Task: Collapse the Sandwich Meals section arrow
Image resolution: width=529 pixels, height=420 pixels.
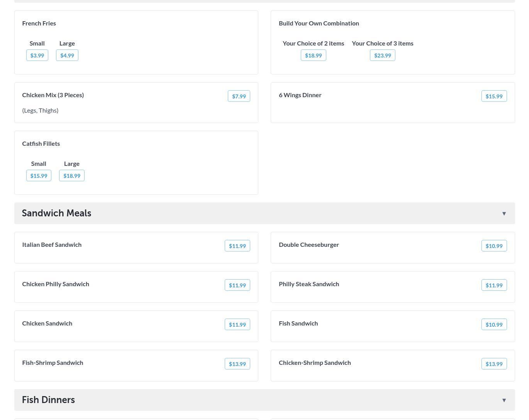Action: pos(504,214)
